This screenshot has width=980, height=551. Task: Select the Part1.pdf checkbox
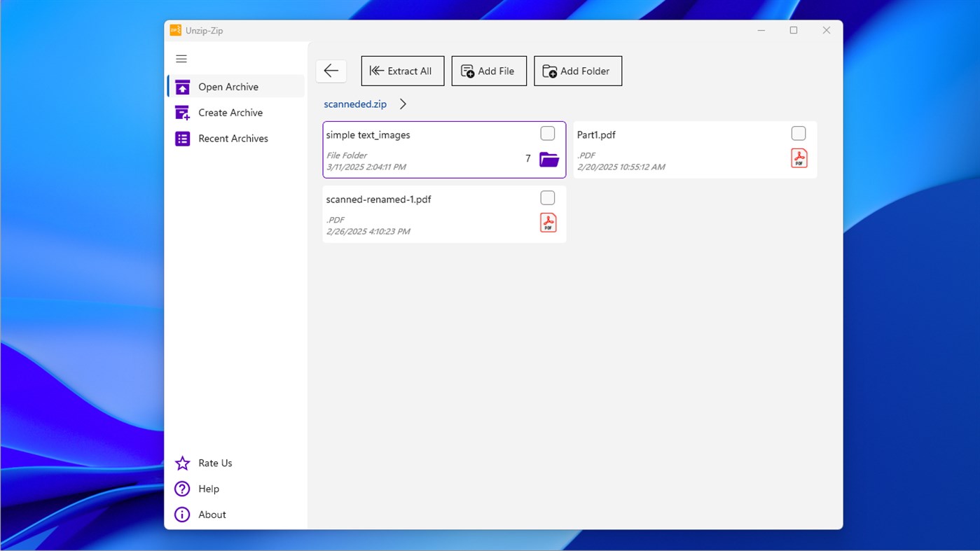(x=798, y=132)
